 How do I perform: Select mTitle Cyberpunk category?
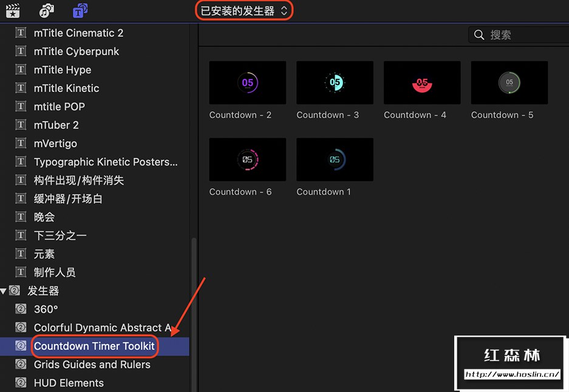pos(76,52)
